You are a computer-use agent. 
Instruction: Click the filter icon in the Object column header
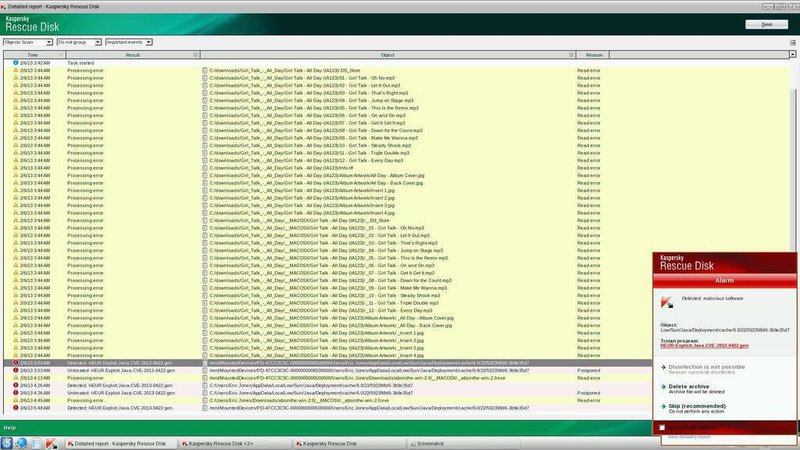click(571, 55)
